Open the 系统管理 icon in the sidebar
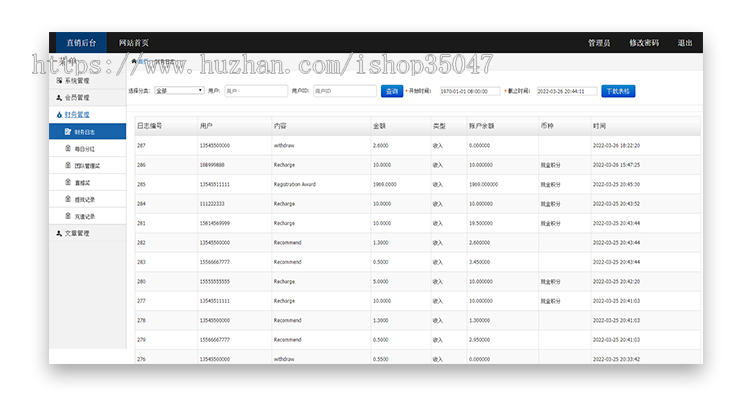This screenshot has height=400, width=750. click(59, 80)
